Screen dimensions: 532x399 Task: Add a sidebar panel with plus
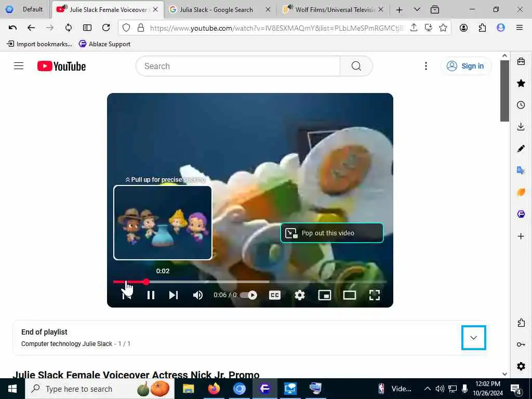pyautogui.click(x=521, y=236)
